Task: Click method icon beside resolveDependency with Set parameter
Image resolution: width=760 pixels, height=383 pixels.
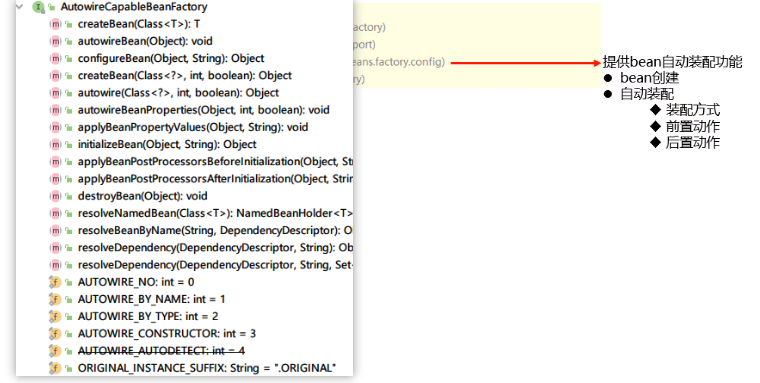Action: click(x=56, y=265)
